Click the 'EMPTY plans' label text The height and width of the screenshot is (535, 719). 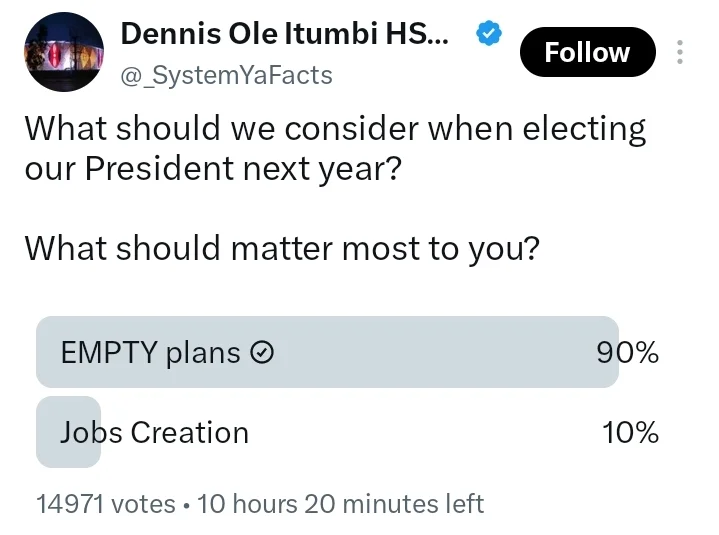[150, 353]
